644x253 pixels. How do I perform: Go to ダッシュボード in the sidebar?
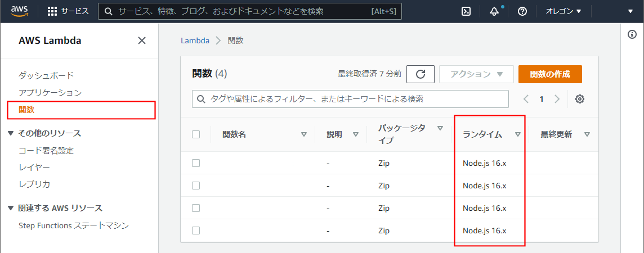[46, 75]
